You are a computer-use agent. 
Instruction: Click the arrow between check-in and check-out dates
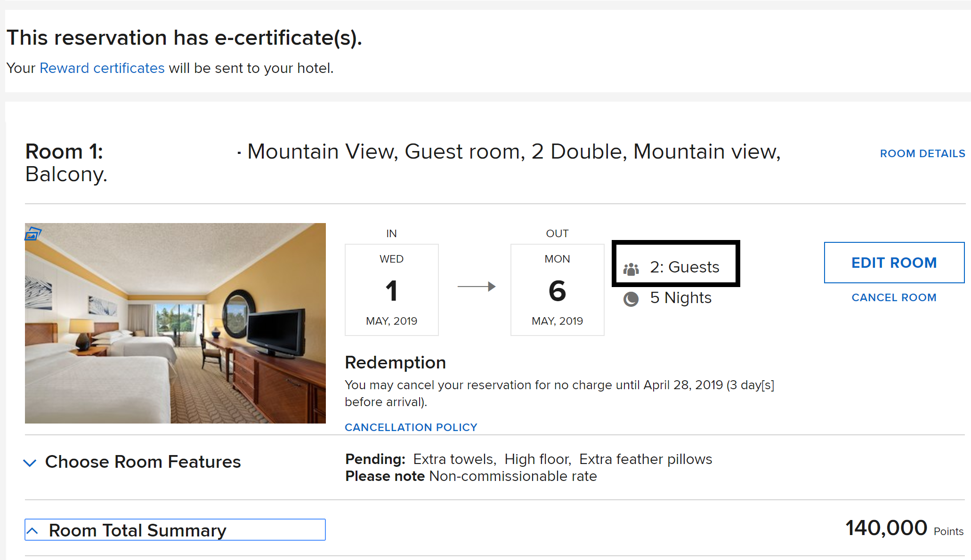tap(476, 287)
